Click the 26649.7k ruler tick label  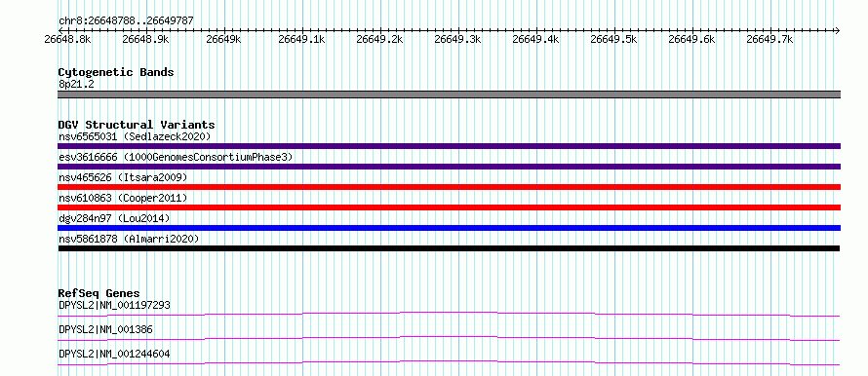770,39
